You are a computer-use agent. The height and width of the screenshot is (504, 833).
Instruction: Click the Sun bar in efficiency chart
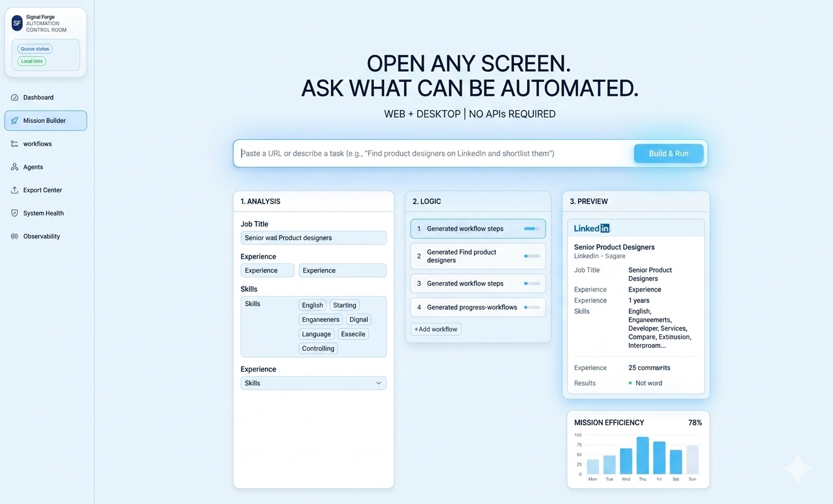(692, 460)
